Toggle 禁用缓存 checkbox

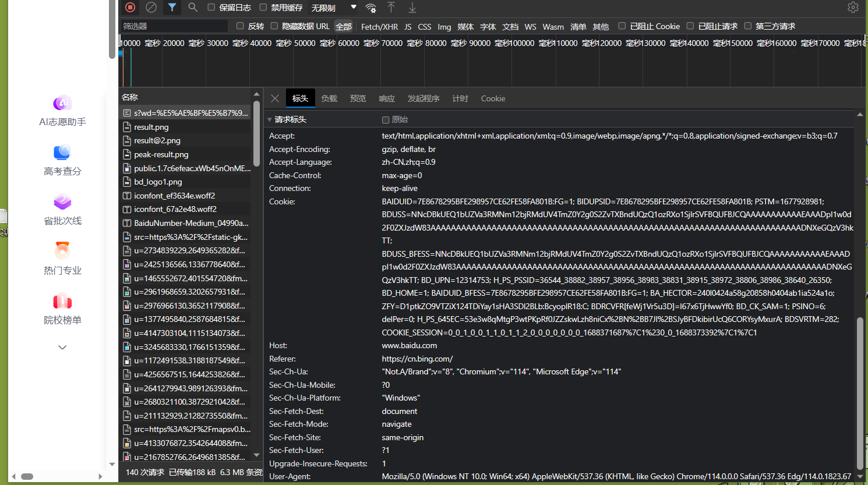263,8
